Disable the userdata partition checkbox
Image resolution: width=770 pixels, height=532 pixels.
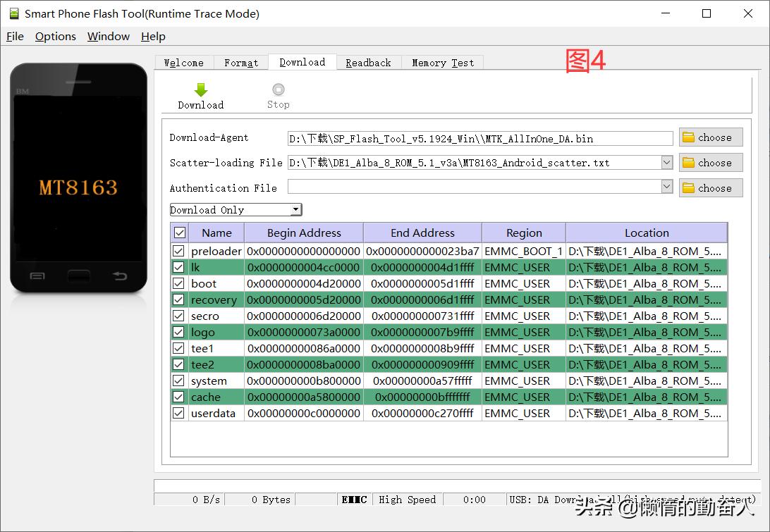click(179, 413)
